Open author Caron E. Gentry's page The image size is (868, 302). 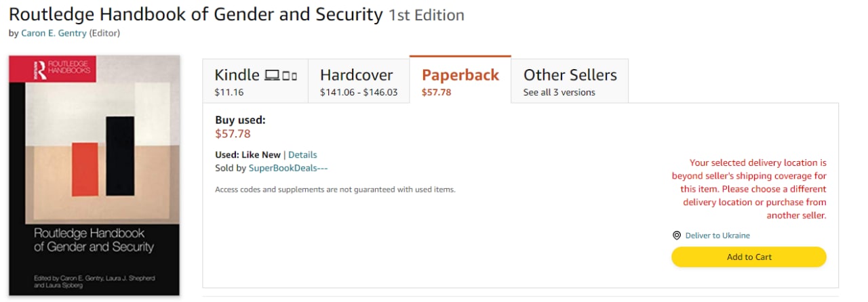(x=54, y=33)
